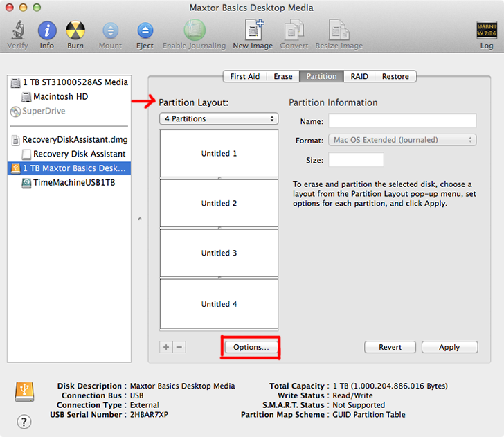Create a New Image from toolbar
This screenshot has width=504, height=437.
click(x=253, y=30)
